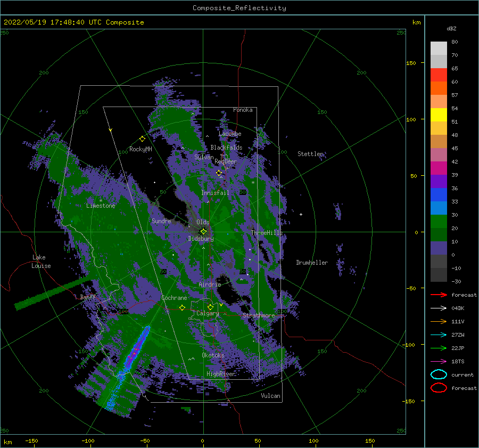The width and height of the screenshot is (479, 448).
Task: Click the Vulcan label
Action: (x=271, y=396)
